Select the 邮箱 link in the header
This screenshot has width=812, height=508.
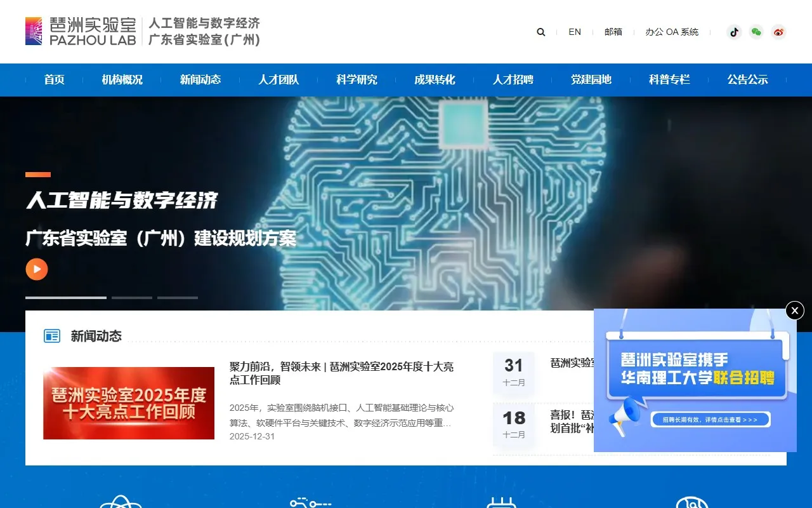click(x=613, y=32)
